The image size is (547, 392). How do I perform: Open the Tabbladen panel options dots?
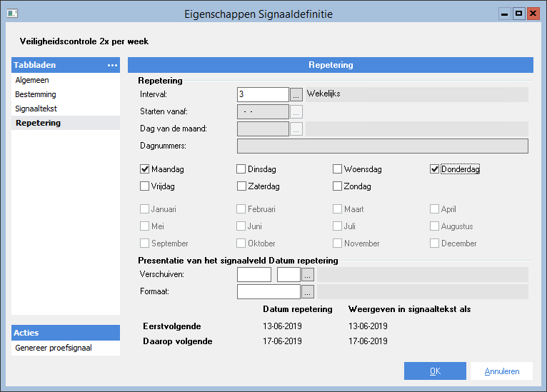click(112, 65)
